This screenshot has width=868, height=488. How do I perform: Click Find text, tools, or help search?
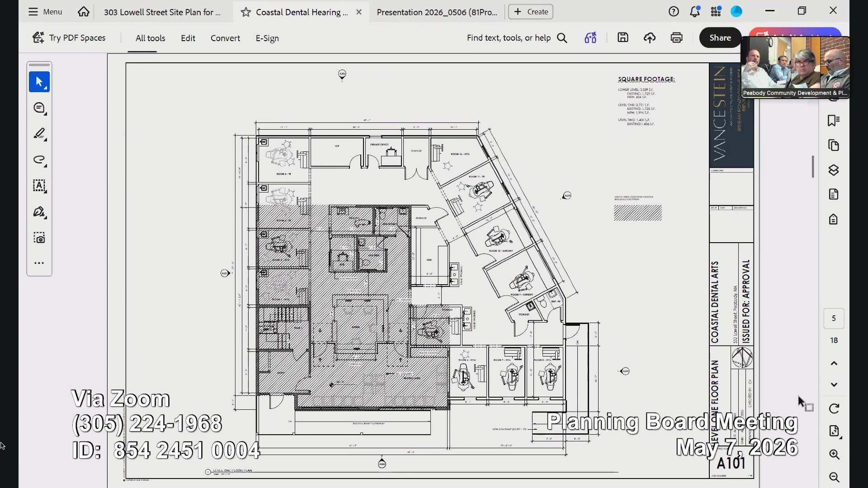(x=517, y=38)
